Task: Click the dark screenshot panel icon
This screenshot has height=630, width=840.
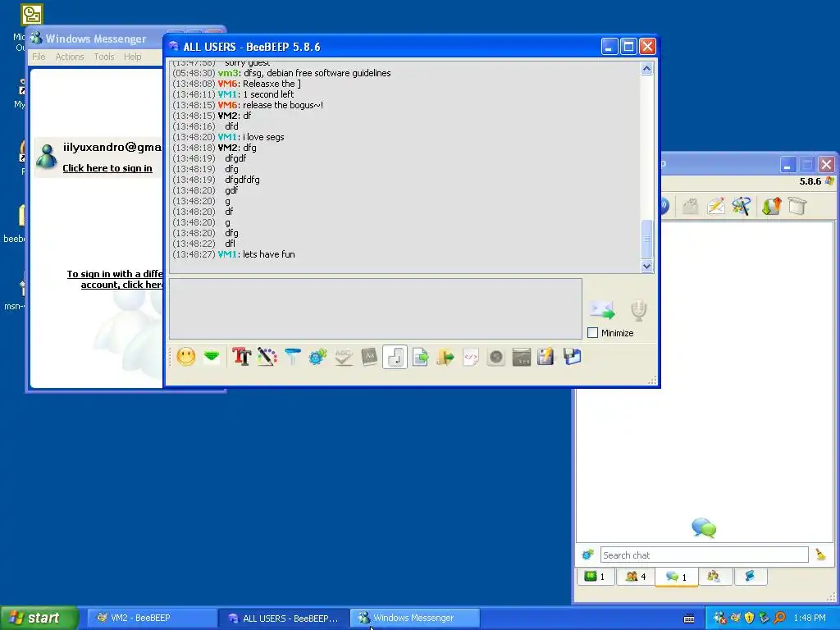Action: 521,357
